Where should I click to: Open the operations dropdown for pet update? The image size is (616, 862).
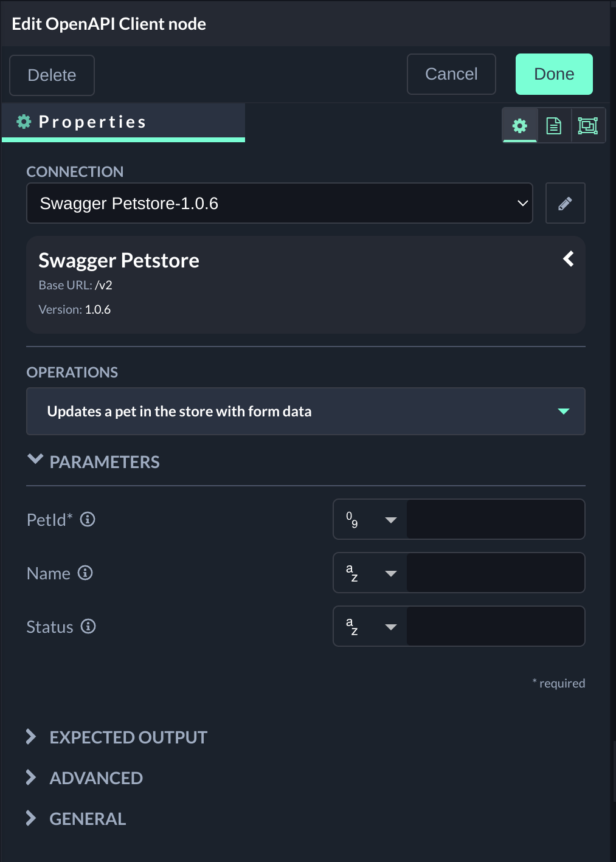click(x=305, y=412)
